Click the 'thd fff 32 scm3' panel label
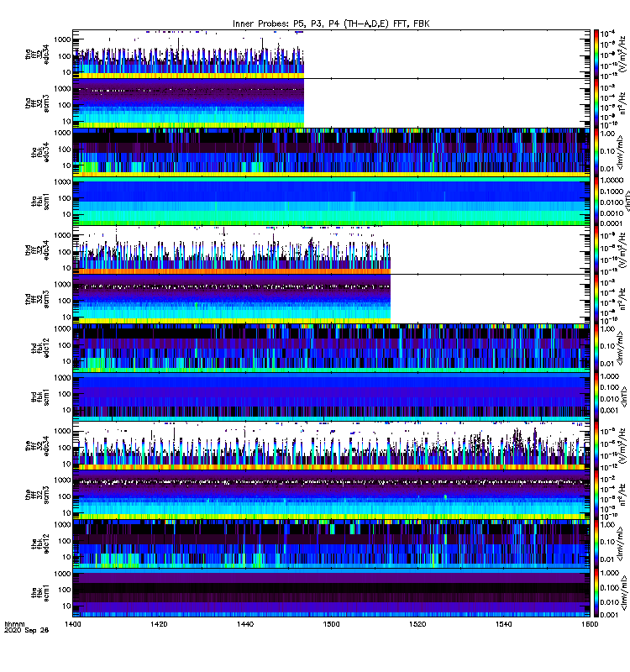 click(x=37, y=299)
